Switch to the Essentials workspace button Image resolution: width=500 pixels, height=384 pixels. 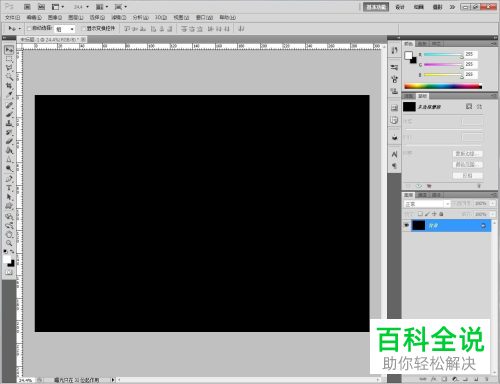tap(376, 7)
